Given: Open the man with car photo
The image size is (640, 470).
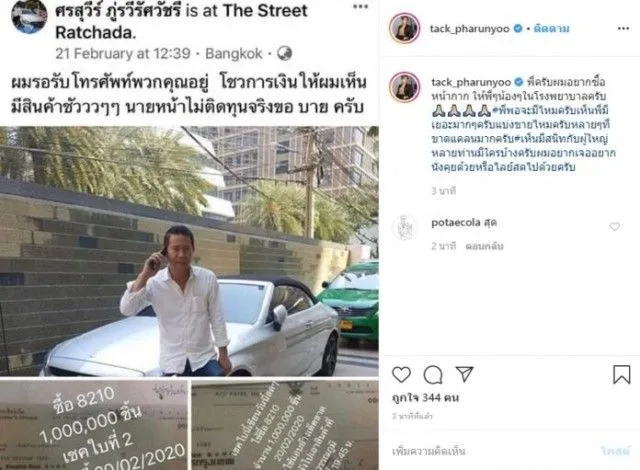Looking at the screenshot, I should point(189,251).
